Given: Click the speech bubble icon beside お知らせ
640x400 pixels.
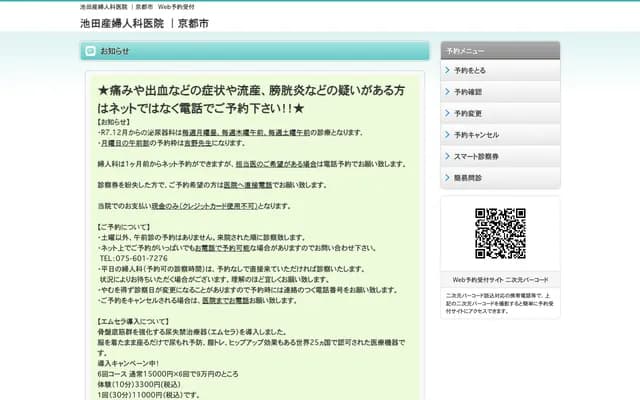Looking at the screenshot, I should coord(90,50).
